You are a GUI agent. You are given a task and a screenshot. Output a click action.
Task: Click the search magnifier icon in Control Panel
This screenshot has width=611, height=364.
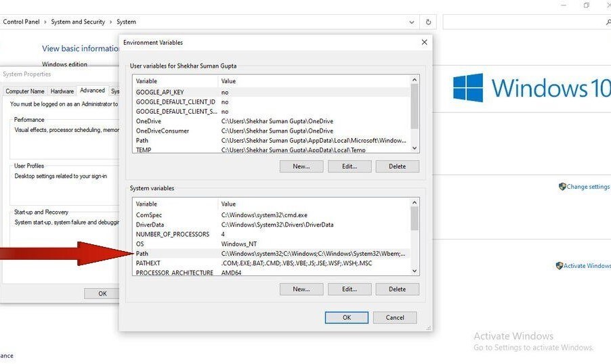pos(608,22)
